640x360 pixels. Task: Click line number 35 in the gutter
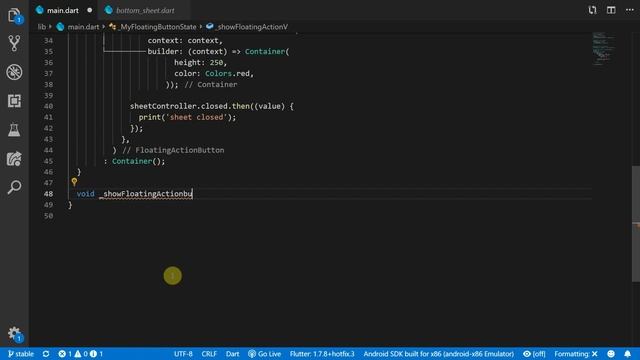pyautogui.click(x=48, y=51)
